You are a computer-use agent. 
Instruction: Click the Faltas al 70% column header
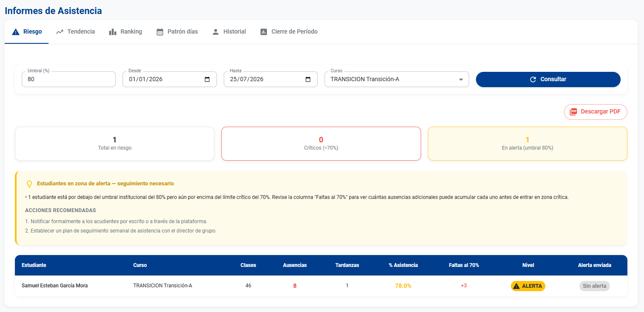click(464, 265)
